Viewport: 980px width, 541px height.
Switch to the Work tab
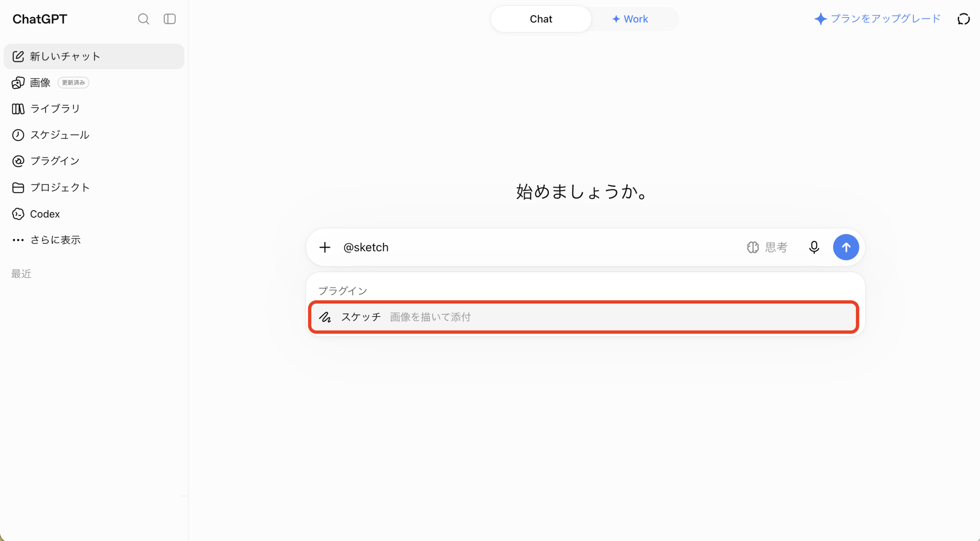coord(630,19)
